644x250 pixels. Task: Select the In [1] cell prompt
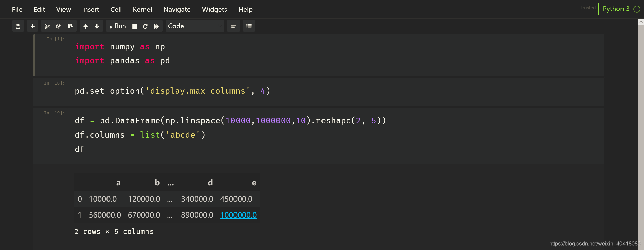[55, 39]
